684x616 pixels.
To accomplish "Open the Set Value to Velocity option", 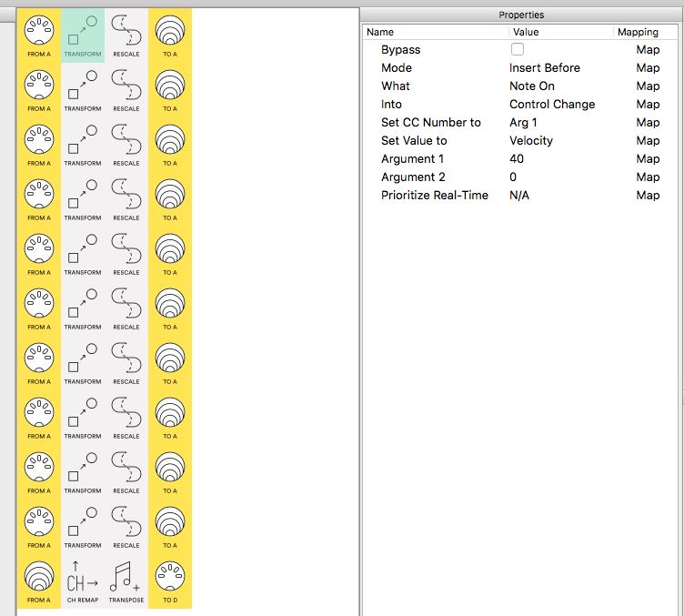I will 530,140.
